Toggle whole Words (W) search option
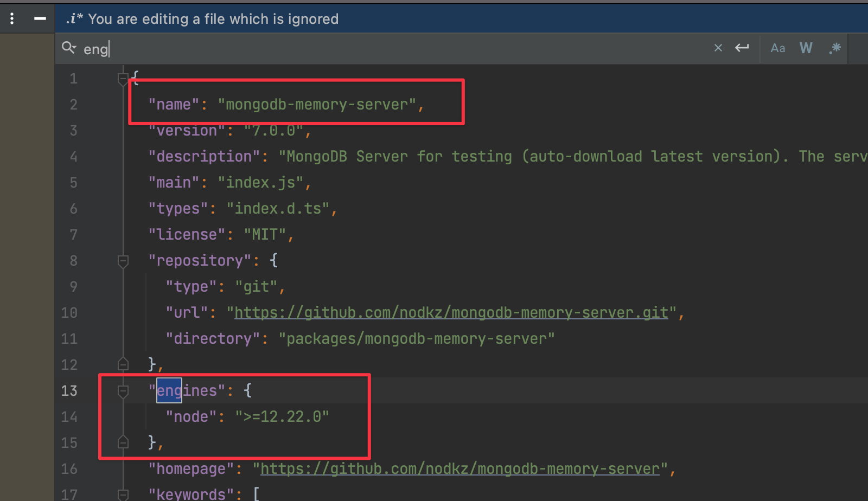This screenshot has height=501, width=868. point(806,48)
